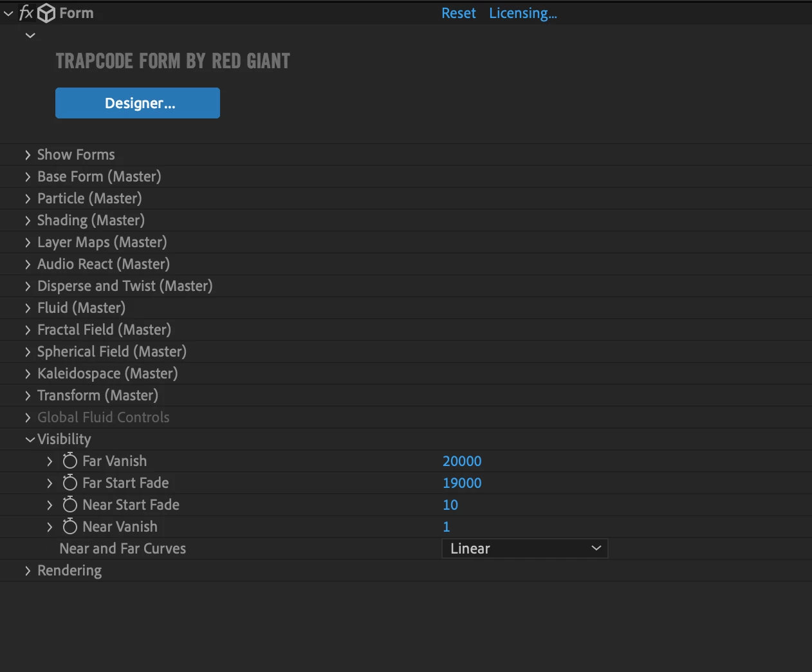Expand Far Start Fade property arrow

(x=50, y=483)
